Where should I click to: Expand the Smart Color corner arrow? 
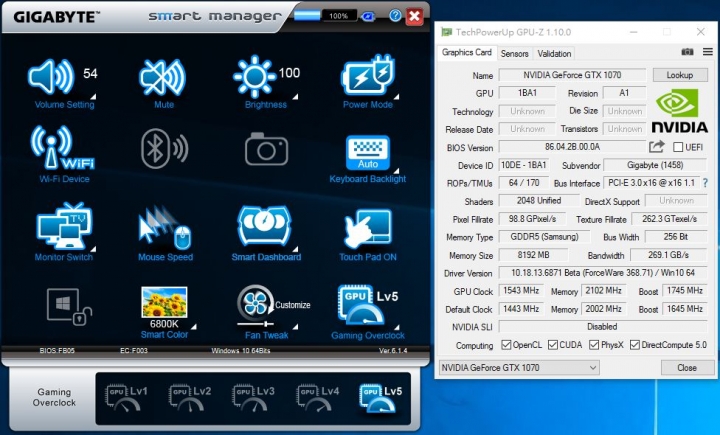(194, 327)
